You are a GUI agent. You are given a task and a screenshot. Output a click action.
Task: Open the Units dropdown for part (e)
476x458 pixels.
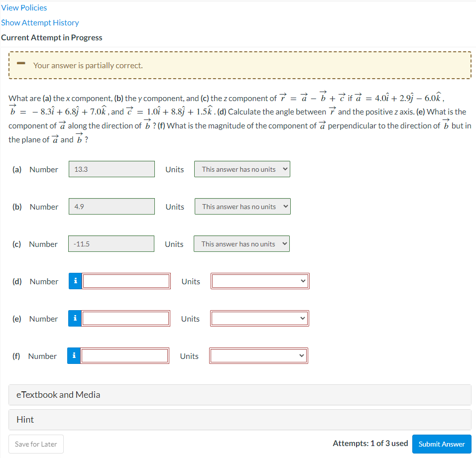pyautogui.click(x=259, y=318)
